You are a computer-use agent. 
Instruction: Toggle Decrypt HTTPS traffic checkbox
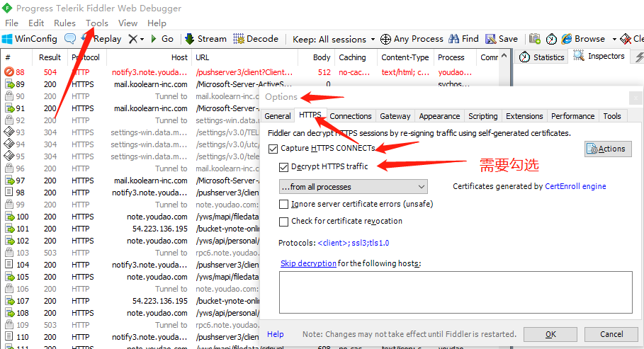(283, 167)
